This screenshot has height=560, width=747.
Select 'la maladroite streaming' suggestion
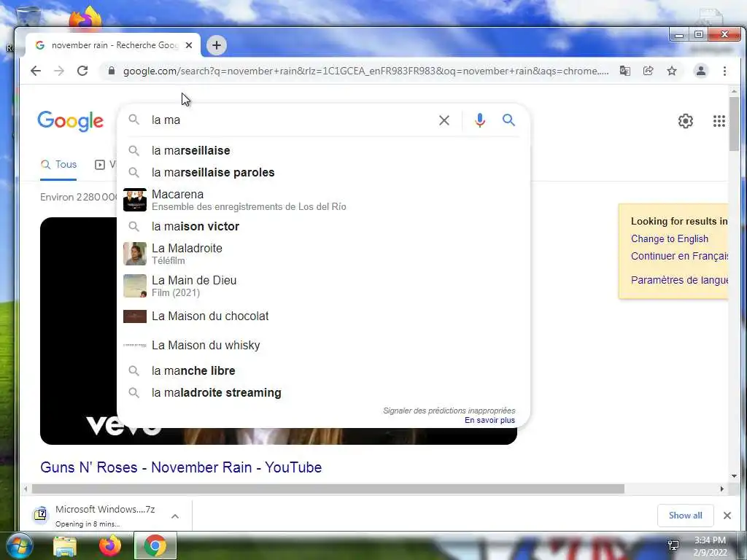coord(323,392)
